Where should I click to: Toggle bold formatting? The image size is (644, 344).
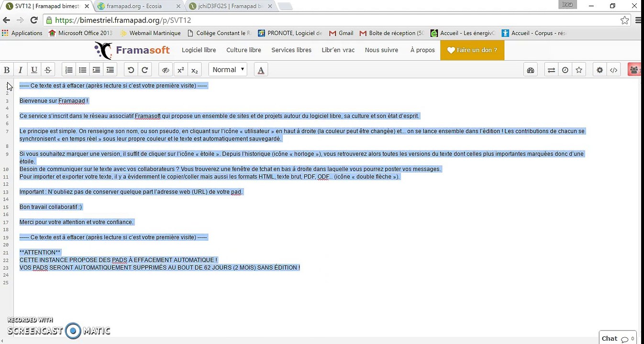tap(7, 70)
